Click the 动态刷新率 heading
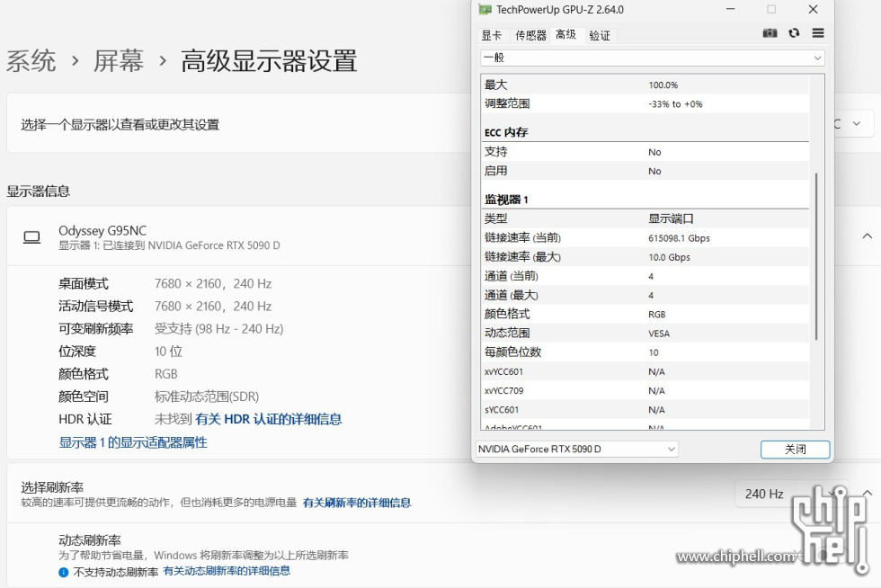Screen dimensions: 881x588 click(90, 540)
